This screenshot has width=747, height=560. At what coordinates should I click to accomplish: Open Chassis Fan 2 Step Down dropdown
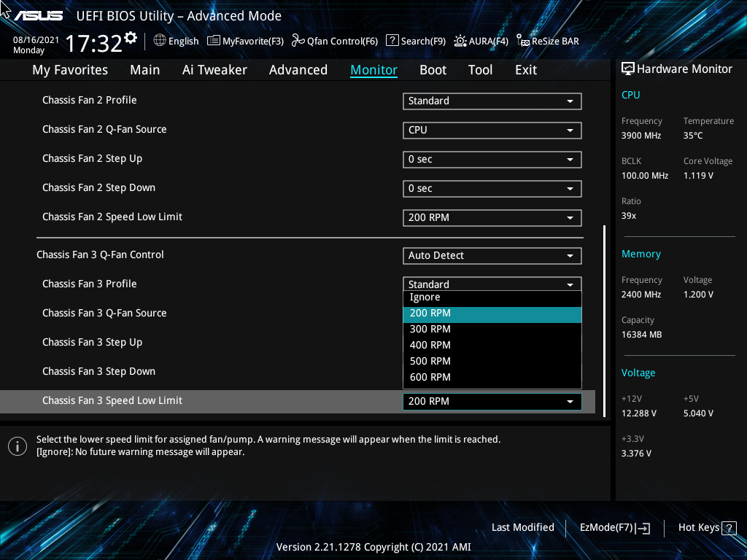[492, 189]
